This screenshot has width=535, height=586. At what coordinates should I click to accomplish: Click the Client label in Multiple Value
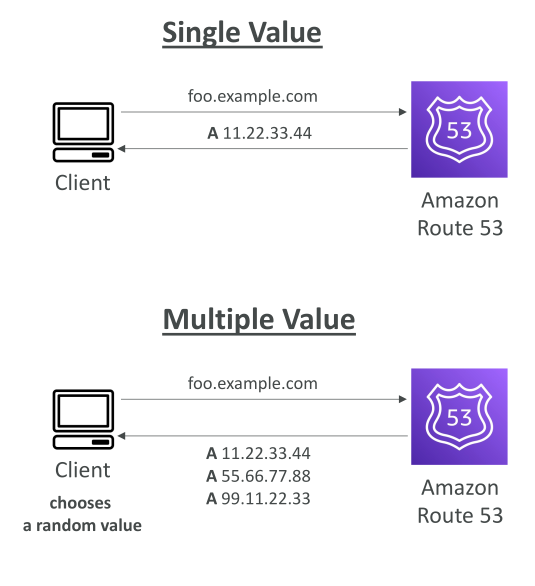(x=83, y=470)
